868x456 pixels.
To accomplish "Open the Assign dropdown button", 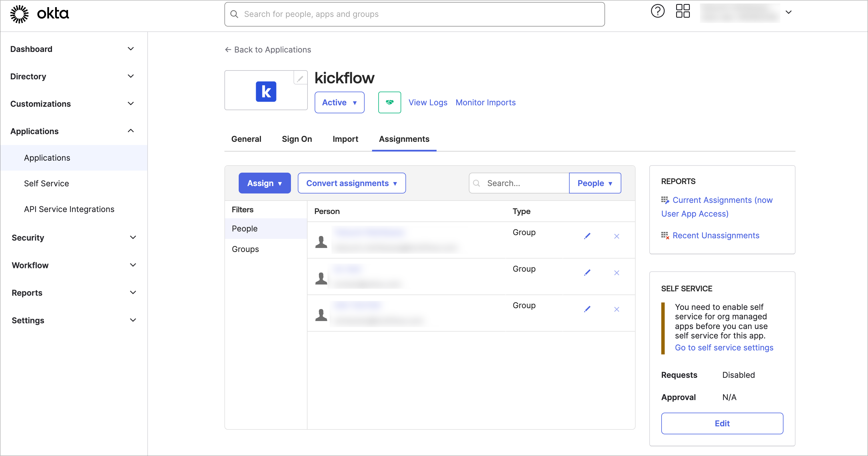I will click(x=264, y=183).
